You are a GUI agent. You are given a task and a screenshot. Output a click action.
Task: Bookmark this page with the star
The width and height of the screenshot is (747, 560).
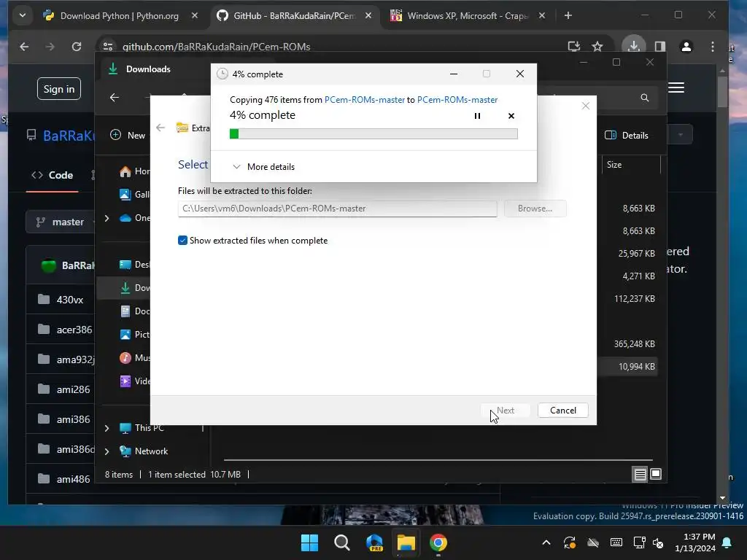[x=597, y=47]
